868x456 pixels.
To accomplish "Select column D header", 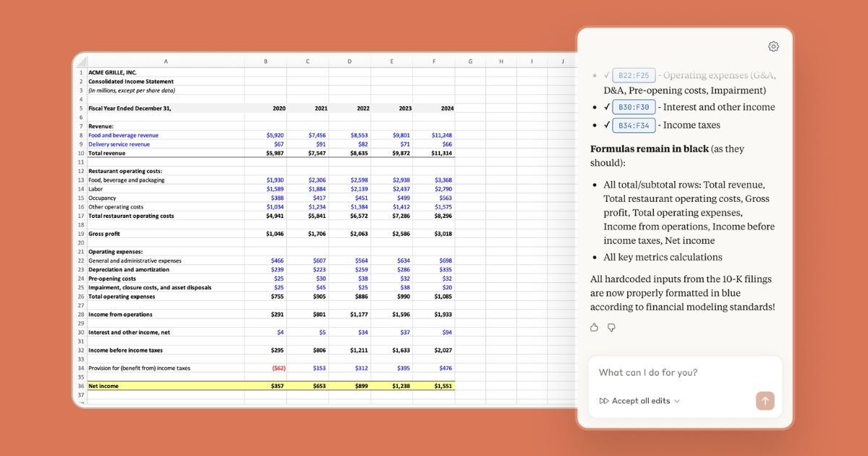I will (349, 62).
